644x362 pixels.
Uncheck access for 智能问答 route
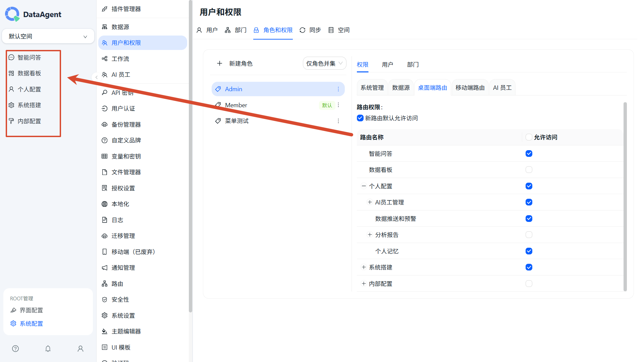(529, 154)
